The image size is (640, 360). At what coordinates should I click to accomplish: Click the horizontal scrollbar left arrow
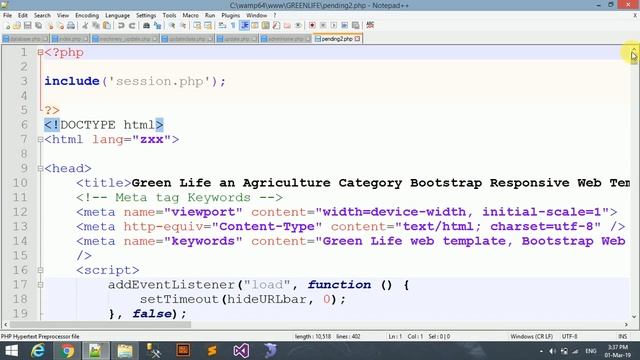pyautogui.click(x=5, y=324)
